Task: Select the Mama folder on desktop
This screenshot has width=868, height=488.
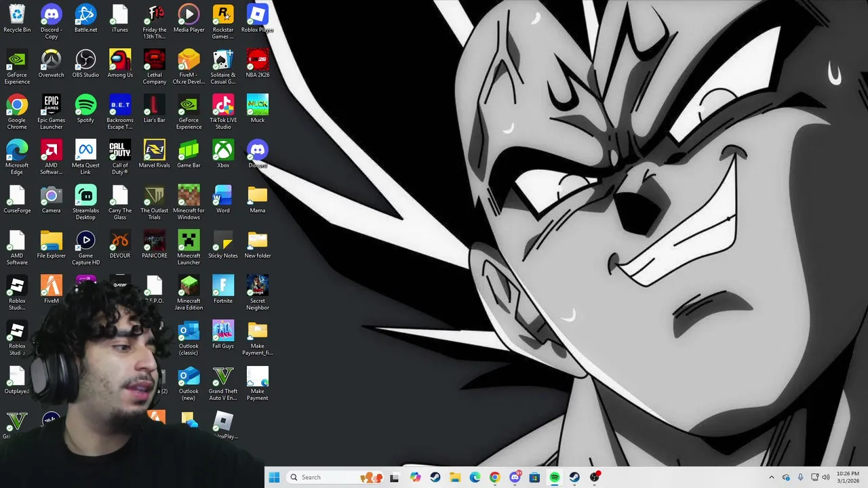Action: tap(258, 200)
